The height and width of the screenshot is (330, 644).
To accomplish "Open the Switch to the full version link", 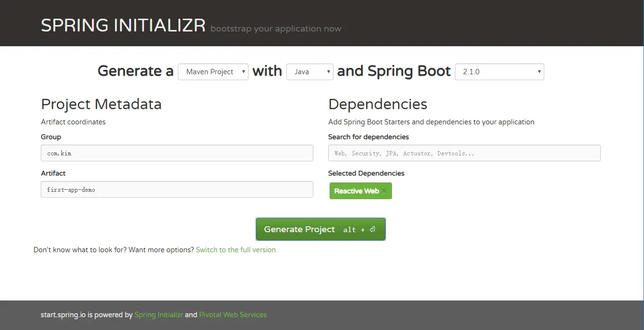I will pos(237,250).
